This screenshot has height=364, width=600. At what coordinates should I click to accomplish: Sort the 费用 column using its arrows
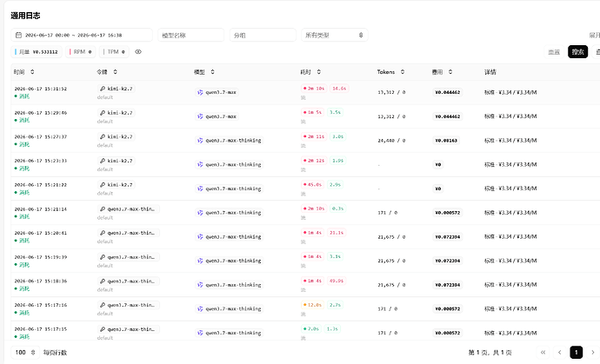click(x=450, y=72)
